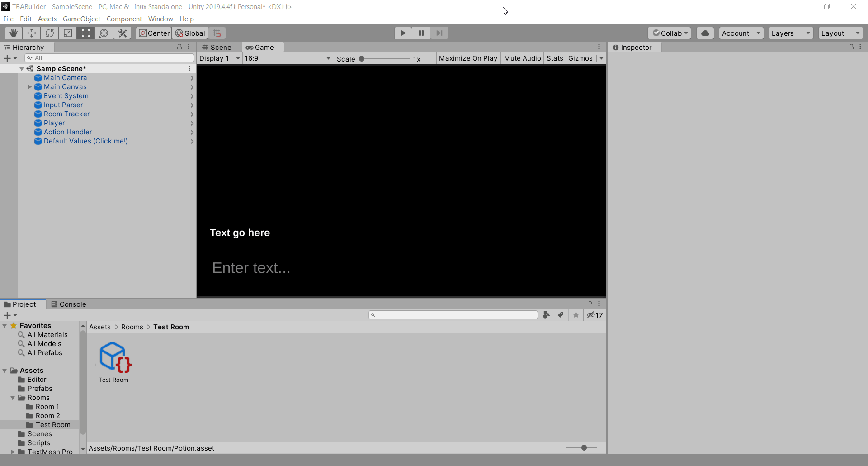868x466 pixels.
Task: Open the Layout dropdown
Action: [x=841, y=33]
